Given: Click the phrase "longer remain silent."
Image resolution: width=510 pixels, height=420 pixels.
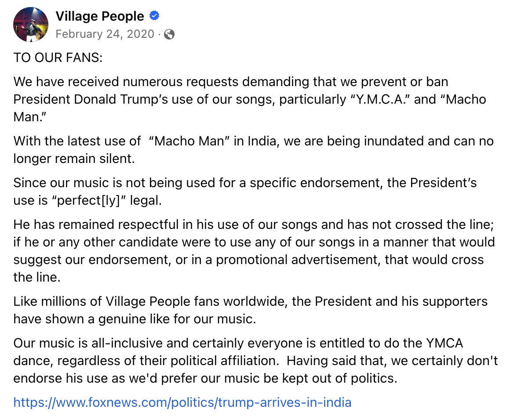Looking at the screenshot, I should pyautogui.click(x=74, y=159).
